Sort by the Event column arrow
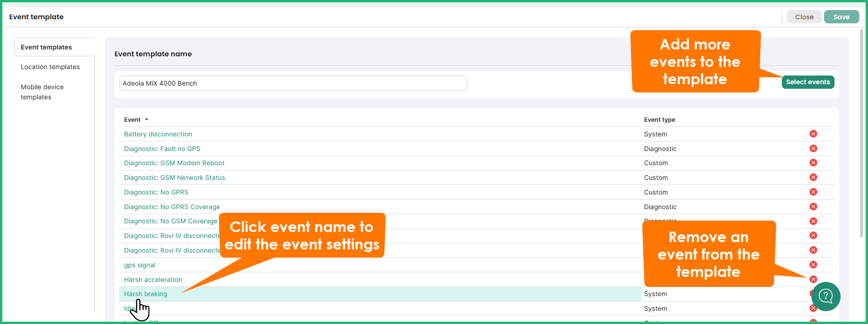The image size is (868, 324). tap(147, 120)
